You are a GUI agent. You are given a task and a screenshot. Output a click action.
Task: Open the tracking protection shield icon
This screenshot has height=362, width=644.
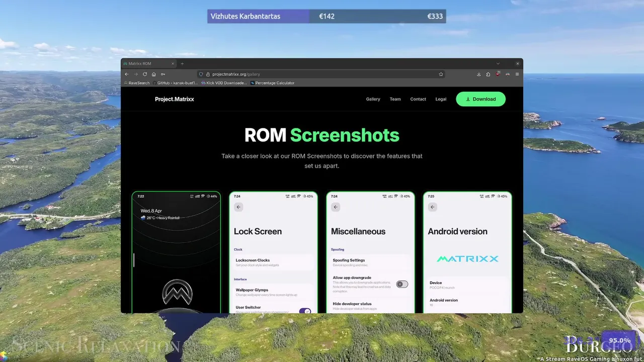(x=201, y=74)
